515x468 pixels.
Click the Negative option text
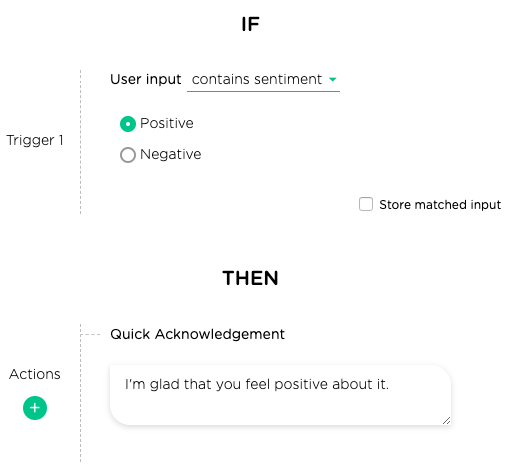[x=171, y=154]
